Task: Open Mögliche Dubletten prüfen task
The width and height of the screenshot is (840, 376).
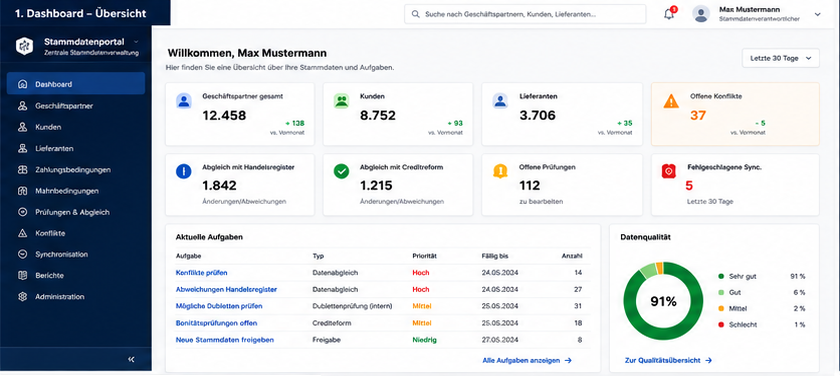Action: click(219, 306)
